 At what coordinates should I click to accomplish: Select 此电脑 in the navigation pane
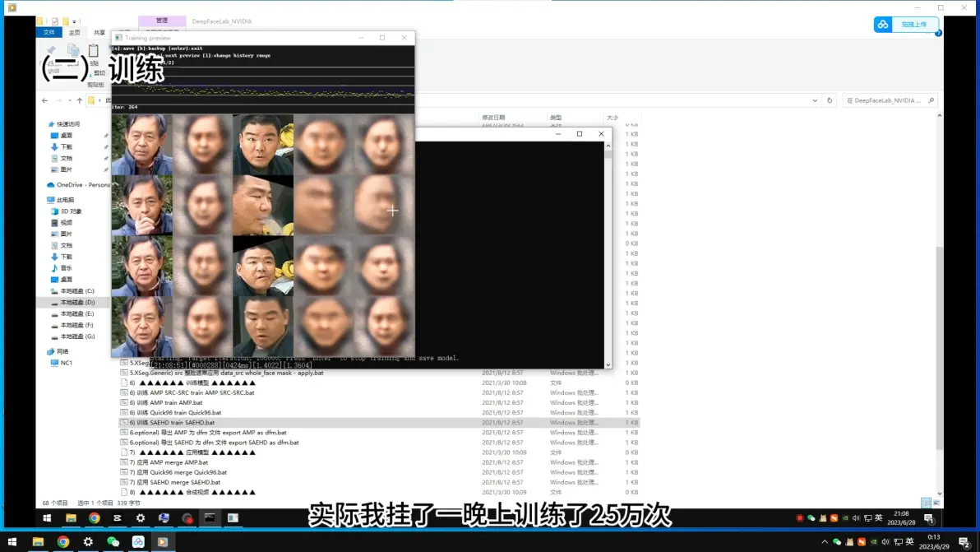tap(64, 200)
